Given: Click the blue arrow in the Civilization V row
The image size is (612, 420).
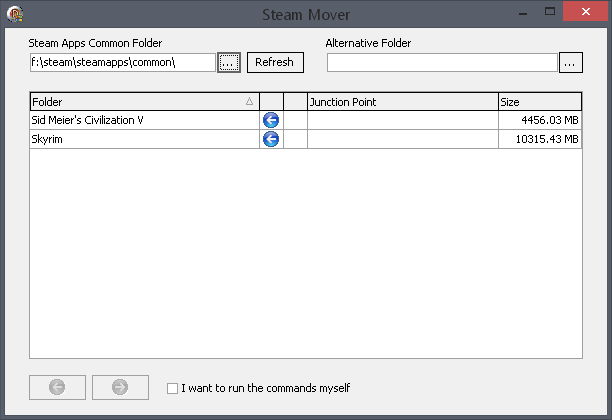Looking at the screenshot, I should (271, 120).
